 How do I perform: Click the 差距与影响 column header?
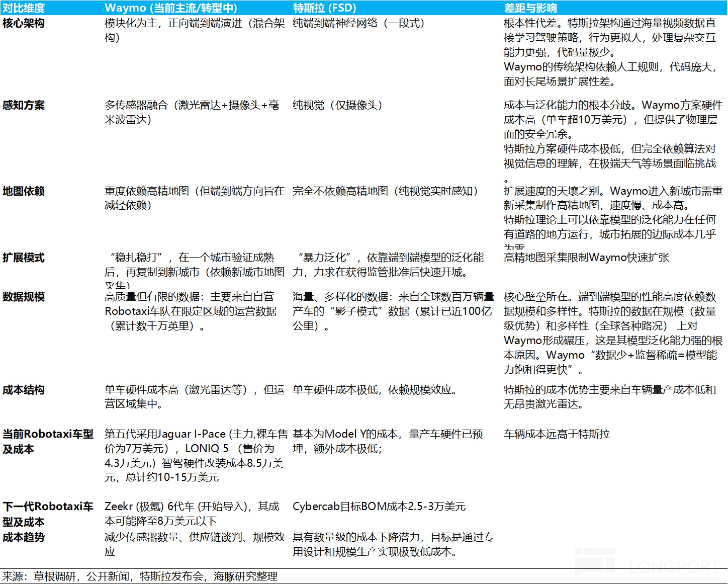(530, 8)
